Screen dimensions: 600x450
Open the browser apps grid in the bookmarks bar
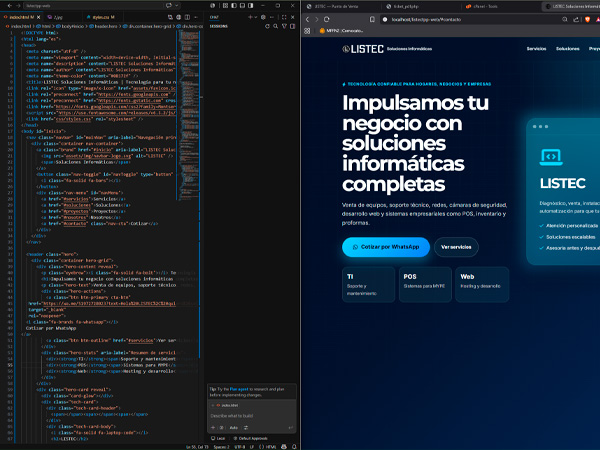[307, 31]
